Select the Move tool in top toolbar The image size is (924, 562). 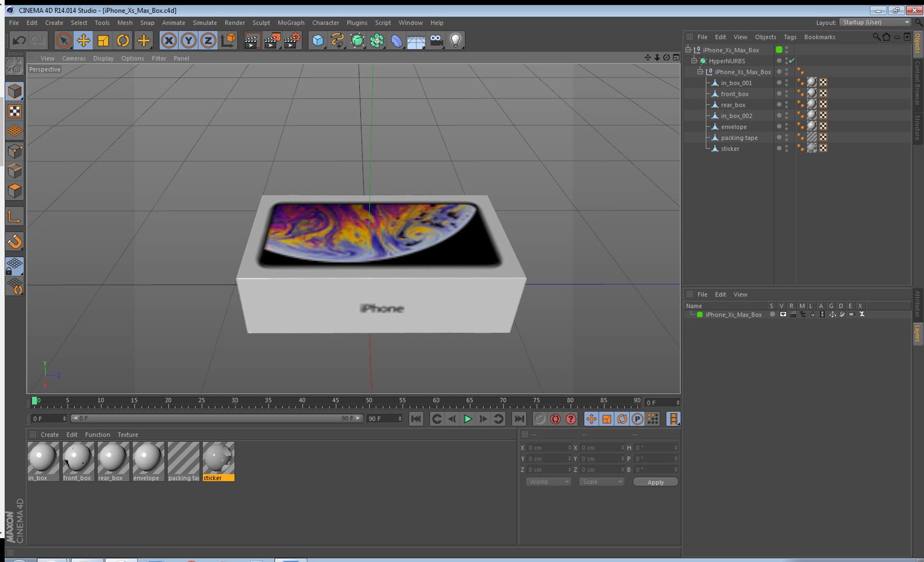83,41
